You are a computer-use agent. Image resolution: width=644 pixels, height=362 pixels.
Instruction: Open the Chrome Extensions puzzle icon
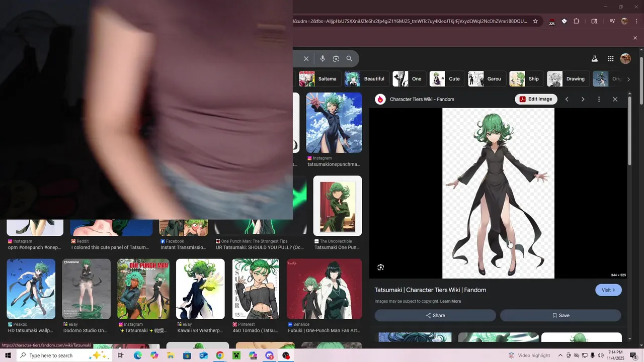[577, 21]
